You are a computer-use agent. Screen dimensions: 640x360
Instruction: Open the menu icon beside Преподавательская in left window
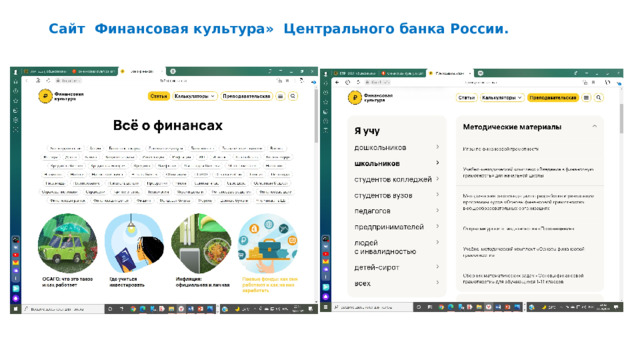(280, 96)
